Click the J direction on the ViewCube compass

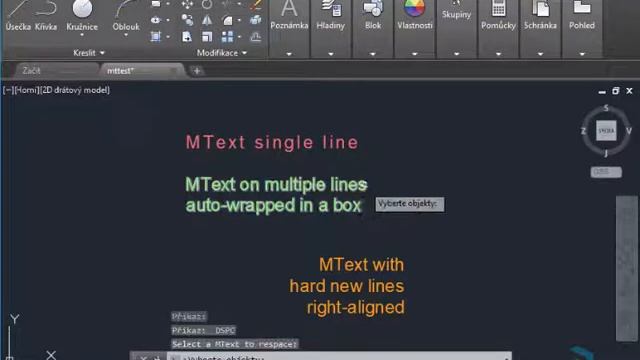pos(606,153)
